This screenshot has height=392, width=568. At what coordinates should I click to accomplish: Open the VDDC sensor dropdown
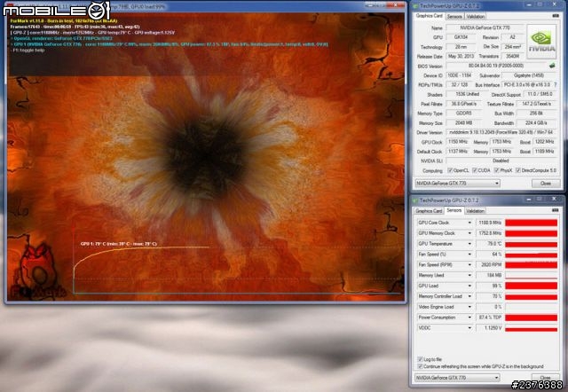(469, 327)
